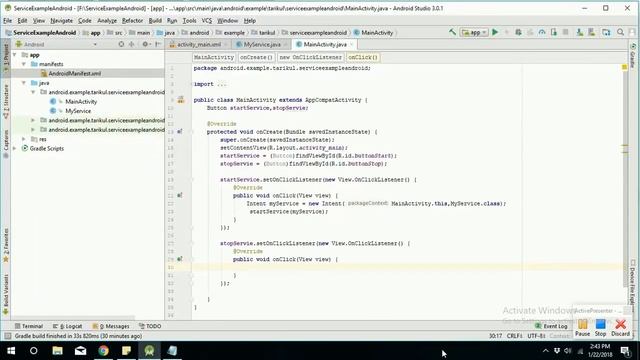The image size is (640, 360).
Task: Click Scroll from Source target icon
Action: tap(121, 44)
